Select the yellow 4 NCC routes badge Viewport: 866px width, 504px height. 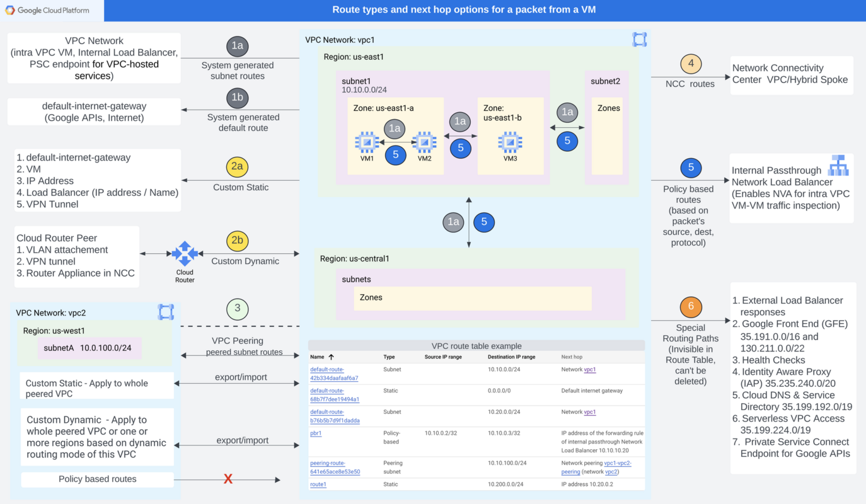(691, 63)
